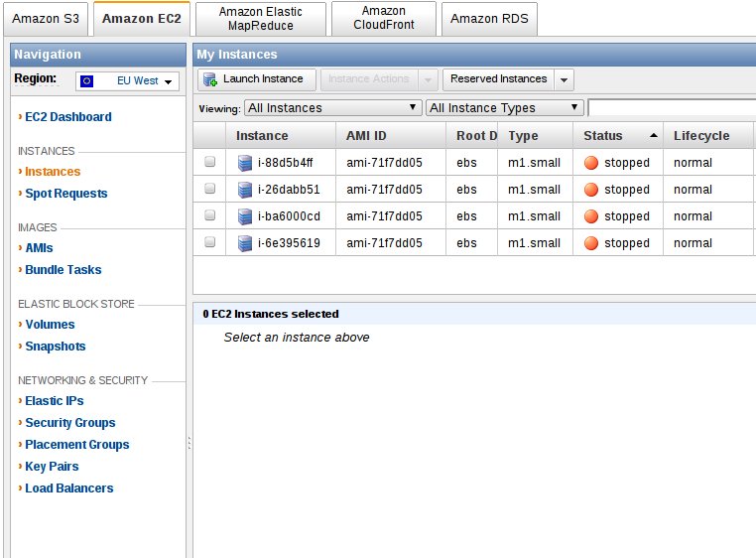Image resolution: width=756 pixels, height=558 pixels.
Task: Click red stopped status icon for i-ba6000cd
Action: coord(591,216)
